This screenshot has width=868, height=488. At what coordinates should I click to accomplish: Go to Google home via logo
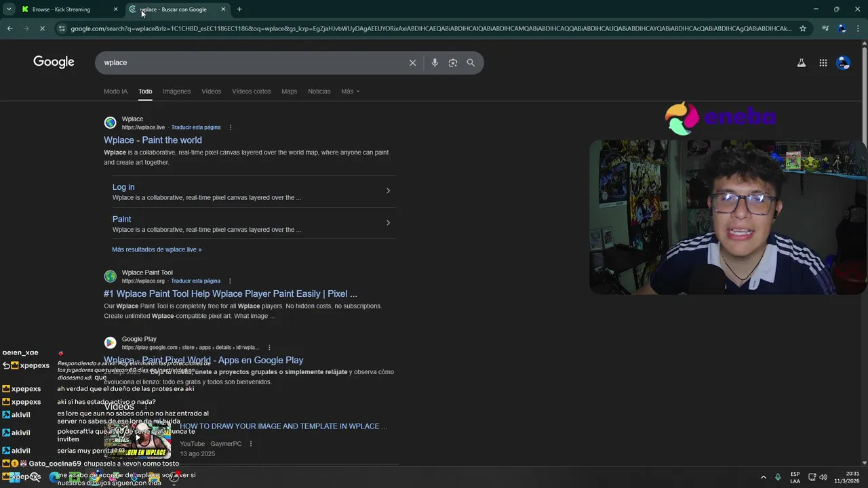coord(54,62)
